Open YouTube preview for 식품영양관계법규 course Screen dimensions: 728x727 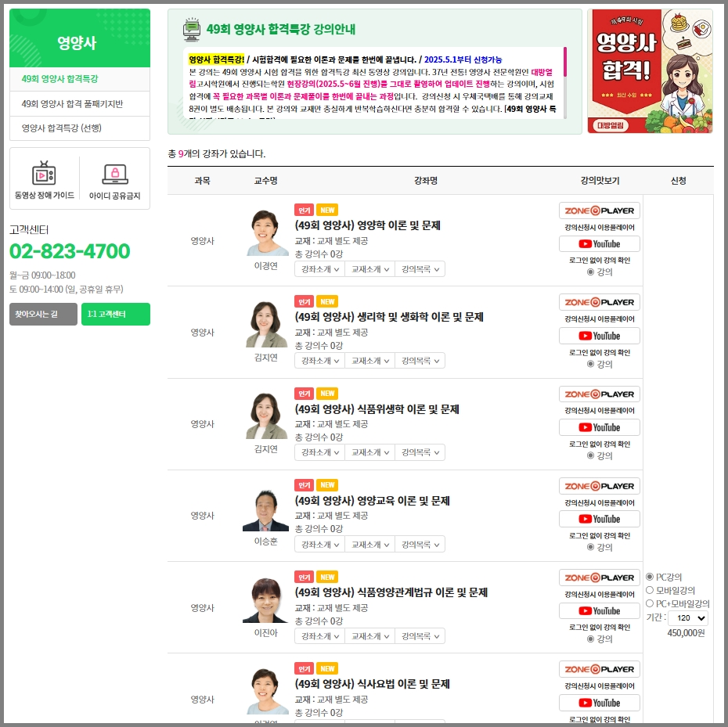(600, 611)
